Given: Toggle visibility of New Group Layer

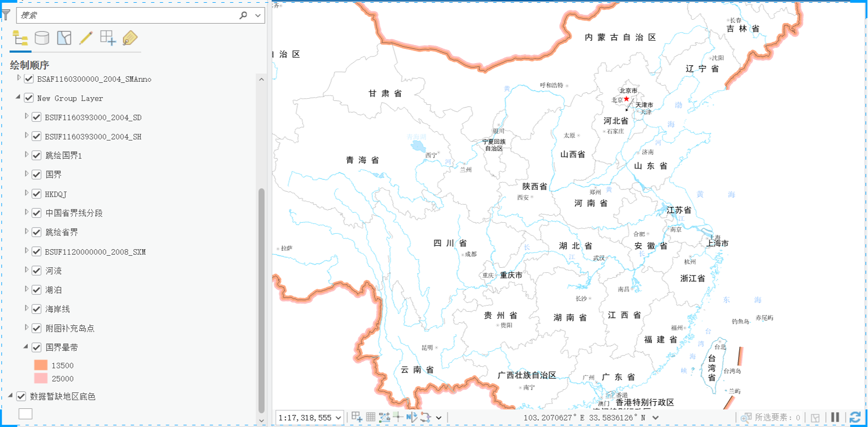Looking at the screenshot, I should click(29, 98).
